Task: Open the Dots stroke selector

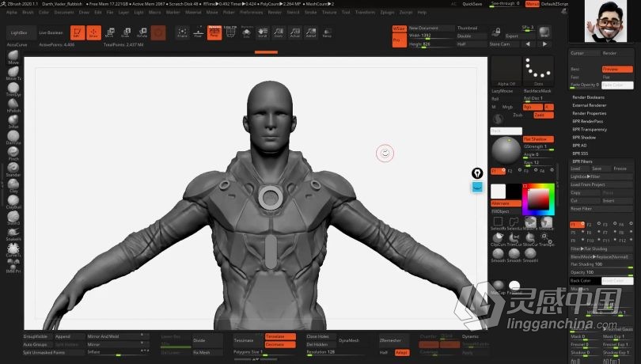Action: click(x=538, y=71)
